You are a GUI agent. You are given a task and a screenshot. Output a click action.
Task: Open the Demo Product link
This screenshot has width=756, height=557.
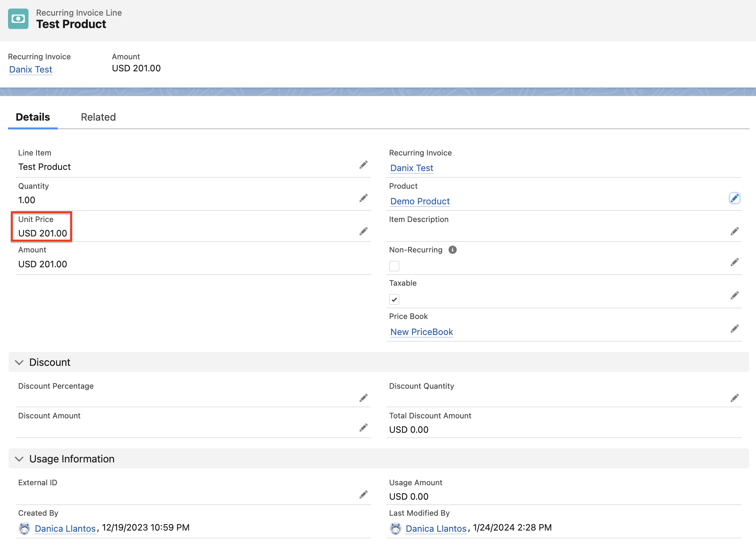[x=420, y=201]
